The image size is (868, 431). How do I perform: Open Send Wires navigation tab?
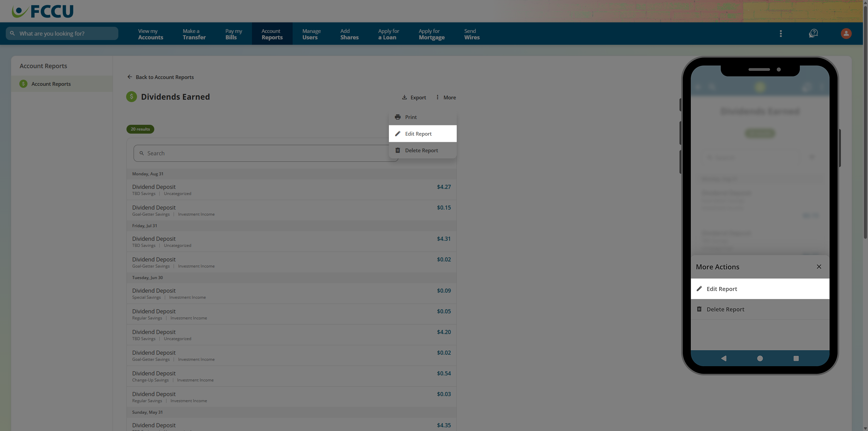click(x=472, y=34)
